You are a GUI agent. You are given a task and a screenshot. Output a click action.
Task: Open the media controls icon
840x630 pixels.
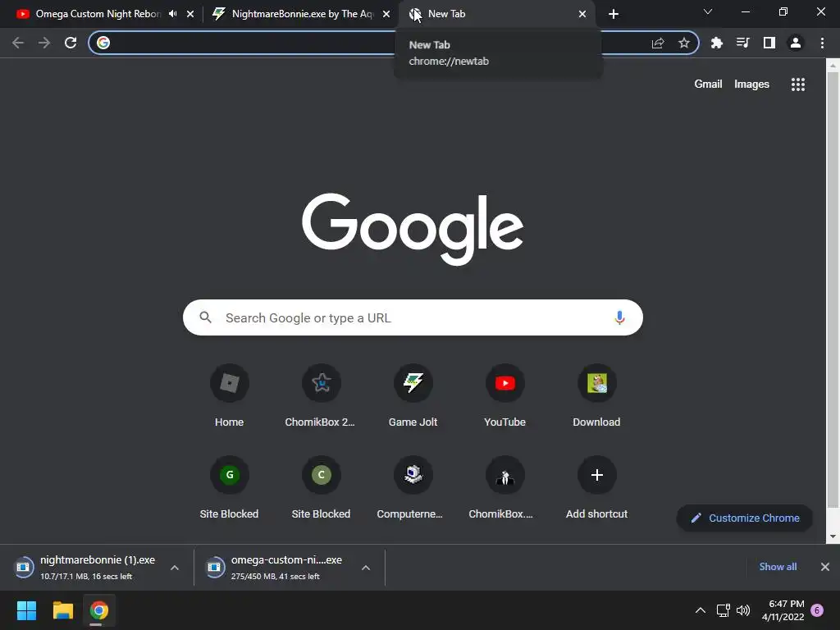[743, 43]
